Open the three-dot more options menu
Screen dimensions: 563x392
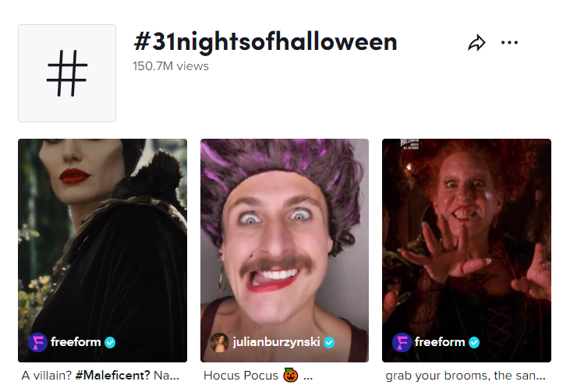click(x=509, y=43)
